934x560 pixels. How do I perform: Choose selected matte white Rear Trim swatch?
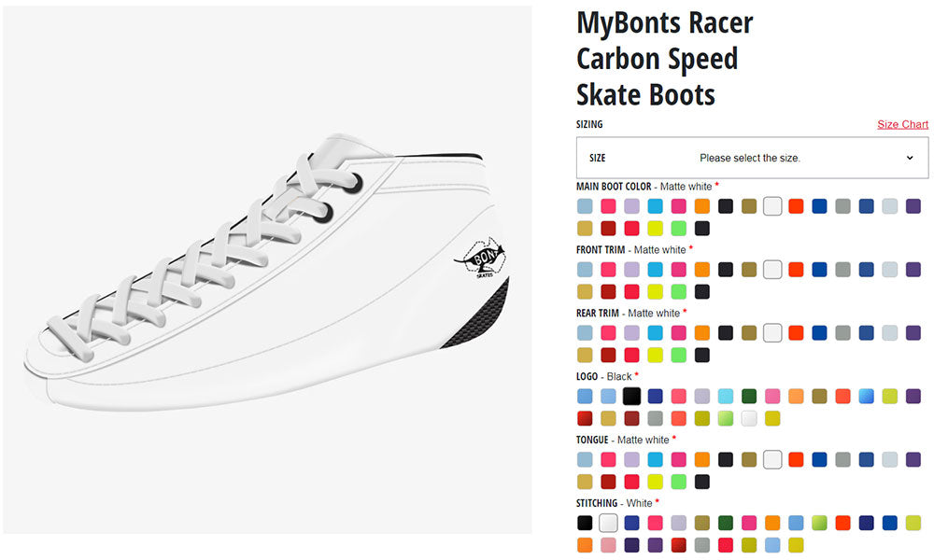pos(772,333)
